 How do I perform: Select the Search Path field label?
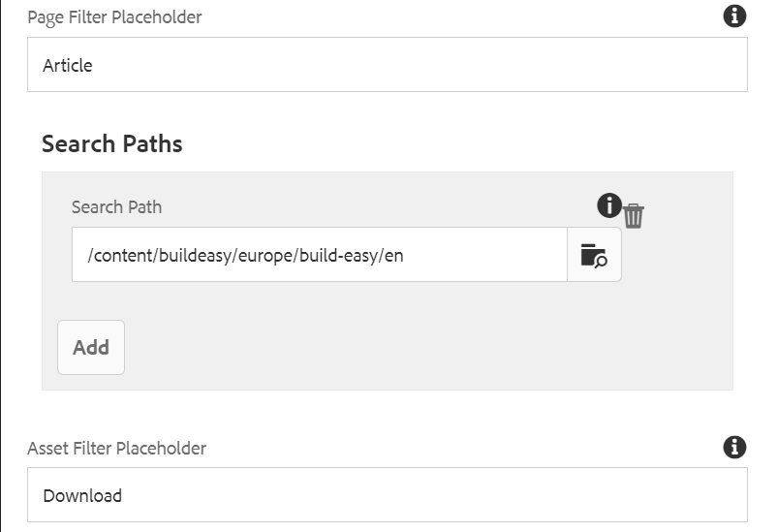116,207
